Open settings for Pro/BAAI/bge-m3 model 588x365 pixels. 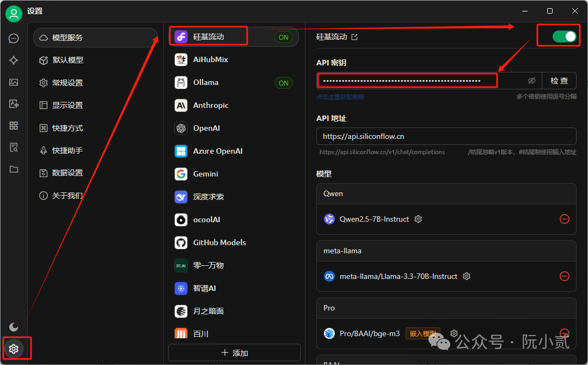[x=454, y=333]
